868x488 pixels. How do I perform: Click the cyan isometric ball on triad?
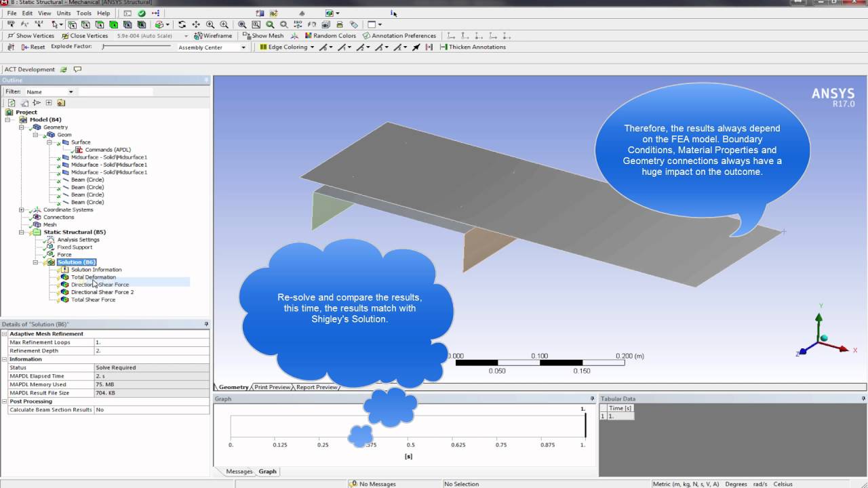(824, 338)
